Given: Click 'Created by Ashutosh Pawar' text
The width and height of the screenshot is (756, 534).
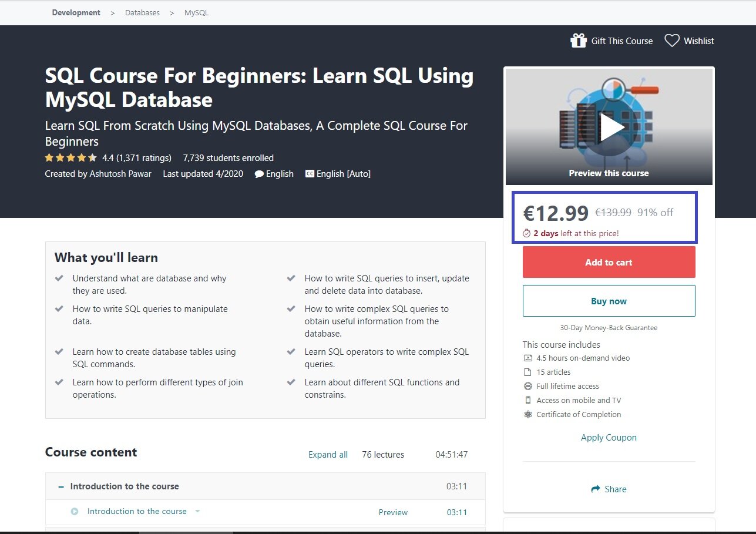Looking at the screenshot, I should [98, 174].
